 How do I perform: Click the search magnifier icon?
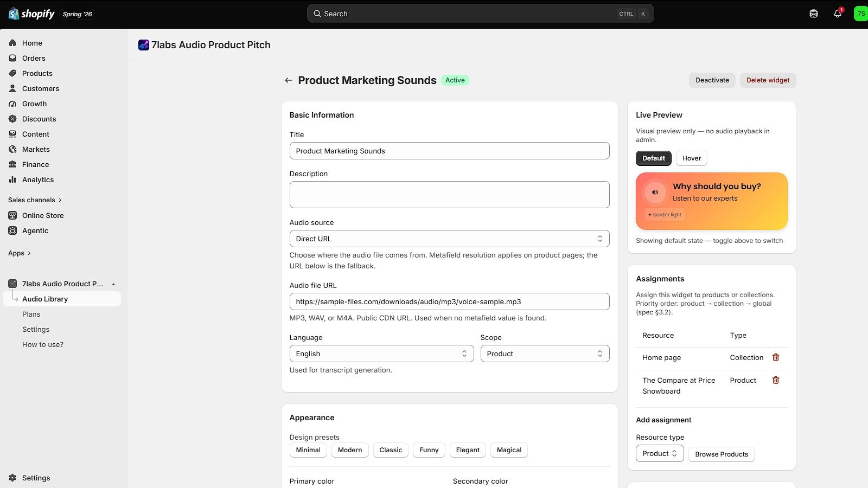pyautogui.click(x=317, y=14)
